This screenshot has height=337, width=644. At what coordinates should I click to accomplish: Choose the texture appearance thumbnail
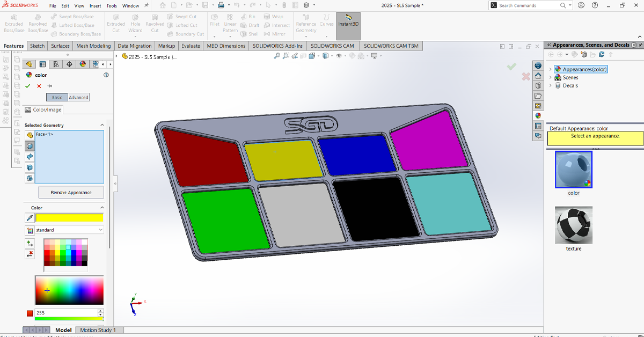point(574,225)
